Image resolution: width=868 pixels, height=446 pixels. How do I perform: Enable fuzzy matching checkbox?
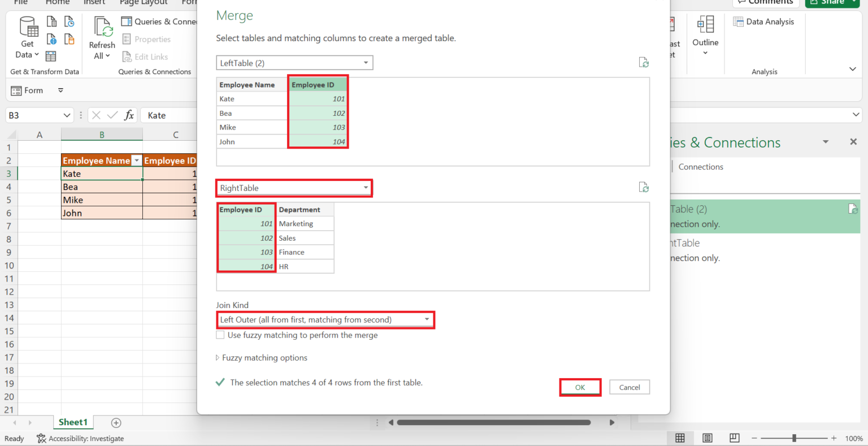pyautogui.click(x=220, y=335)
